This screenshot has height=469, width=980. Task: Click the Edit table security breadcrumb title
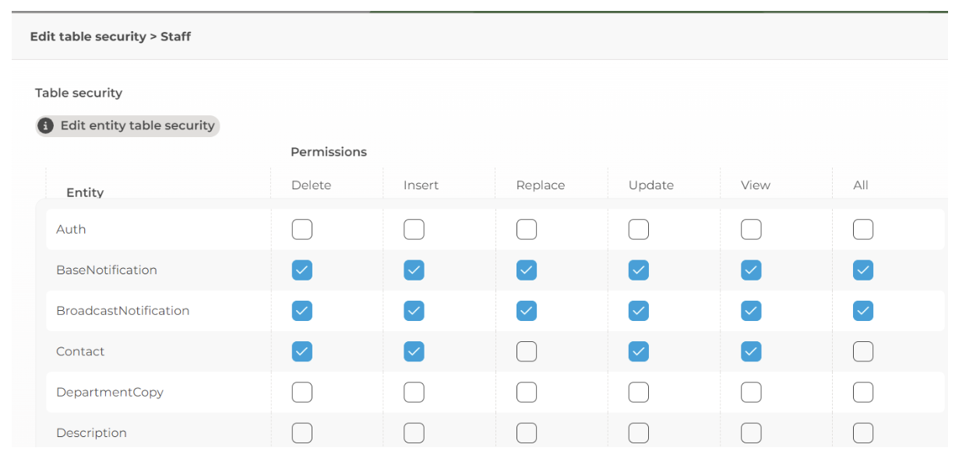pyautogui.click(x=110, y=37)
